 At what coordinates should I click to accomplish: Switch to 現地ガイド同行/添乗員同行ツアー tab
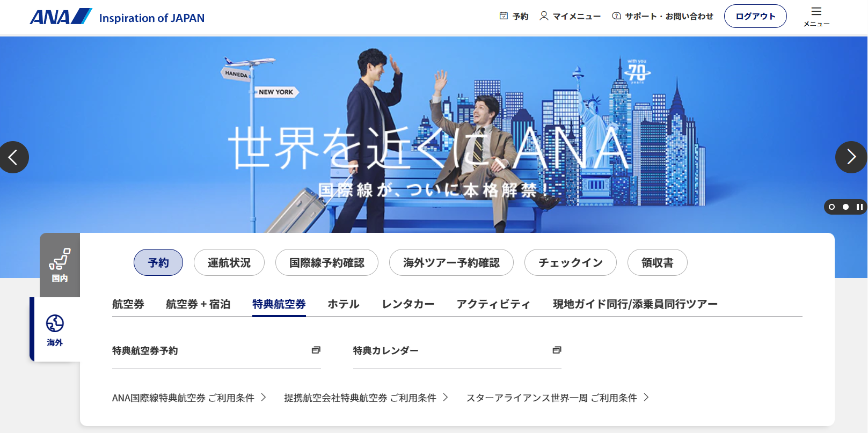(635, 304)
